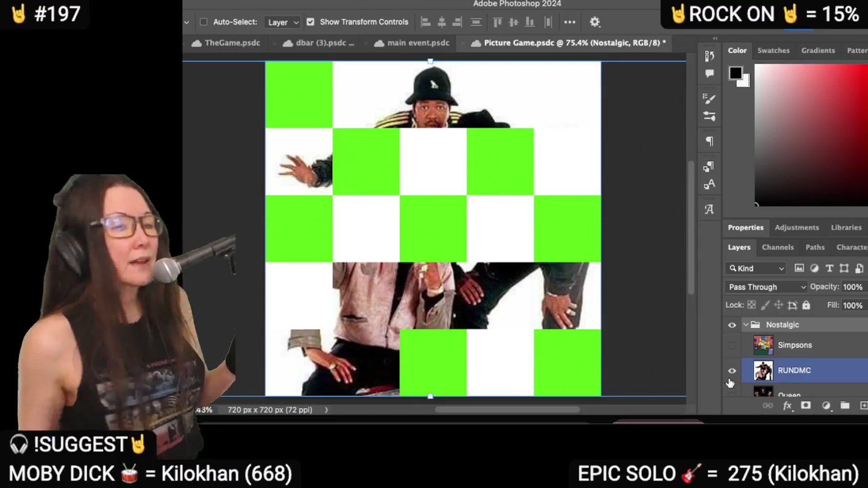868x488 pixels.
Task: Toggle pixel layer filter
Action: pos(799,268)
